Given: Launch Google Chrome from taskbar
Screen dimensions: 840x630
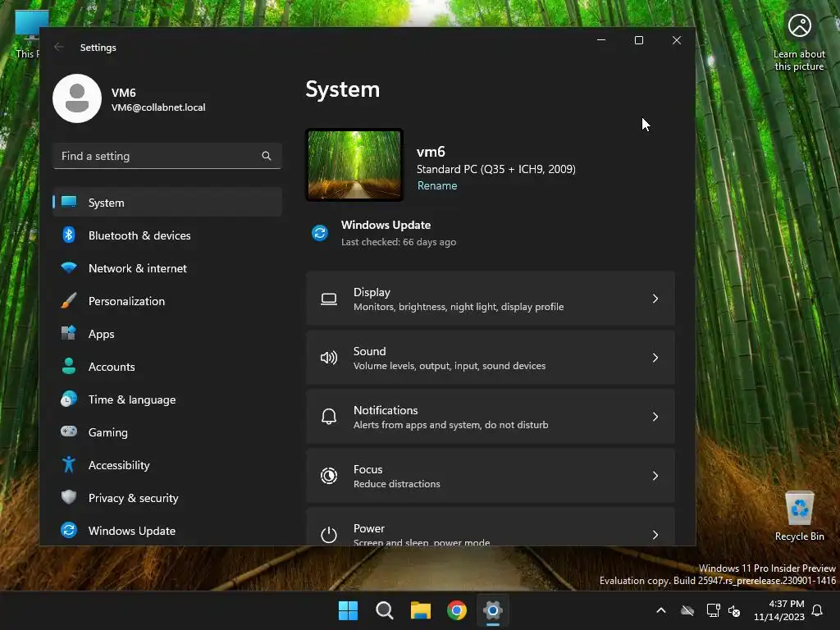Looking at the screenshot, I should pos(457,610).
